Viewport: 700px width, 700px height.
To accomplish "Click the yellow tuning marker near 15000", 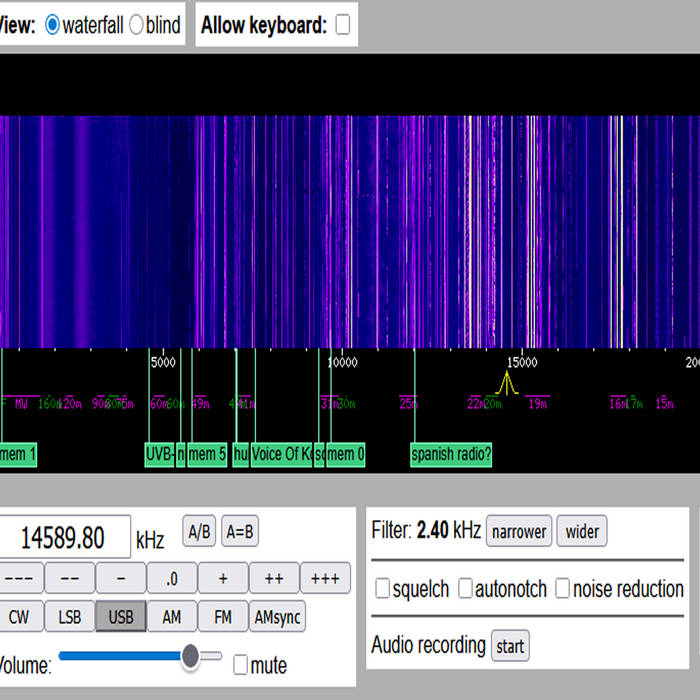I will [507, 383].
